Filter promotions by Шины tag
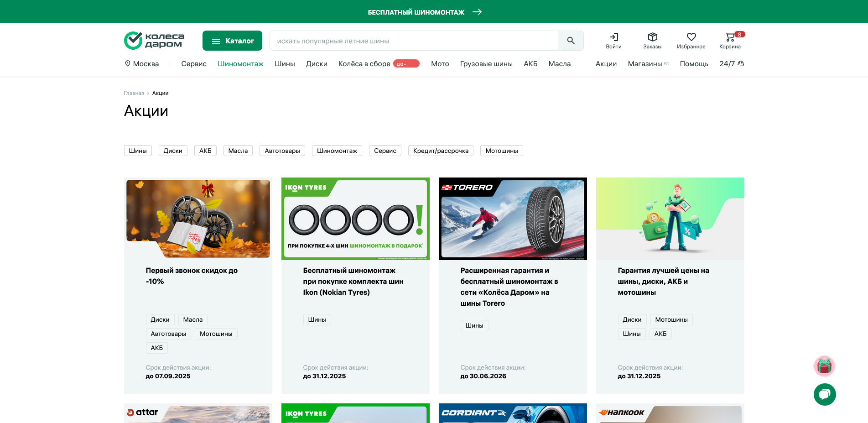 138,151
